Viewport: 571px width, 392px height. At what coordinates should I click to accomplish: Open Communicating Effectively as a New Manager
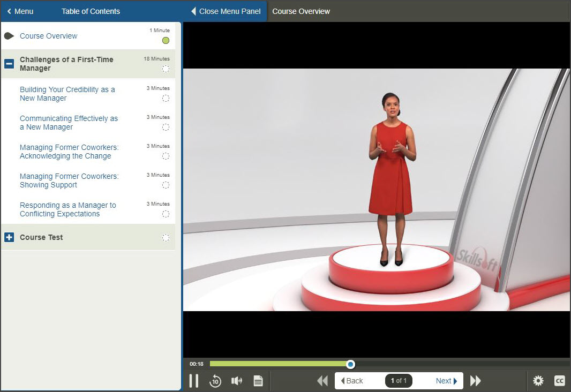click(x=69, y=123)
